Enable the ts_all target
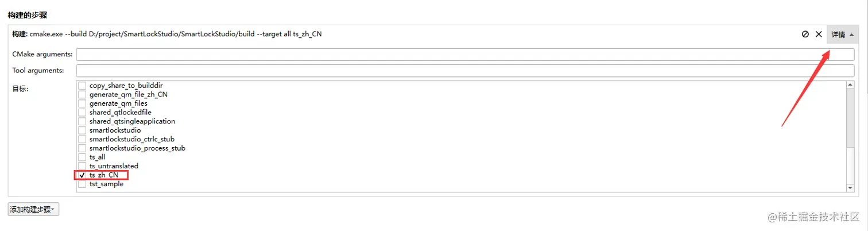This screenshot has height=231, width=868. (83, 157)
